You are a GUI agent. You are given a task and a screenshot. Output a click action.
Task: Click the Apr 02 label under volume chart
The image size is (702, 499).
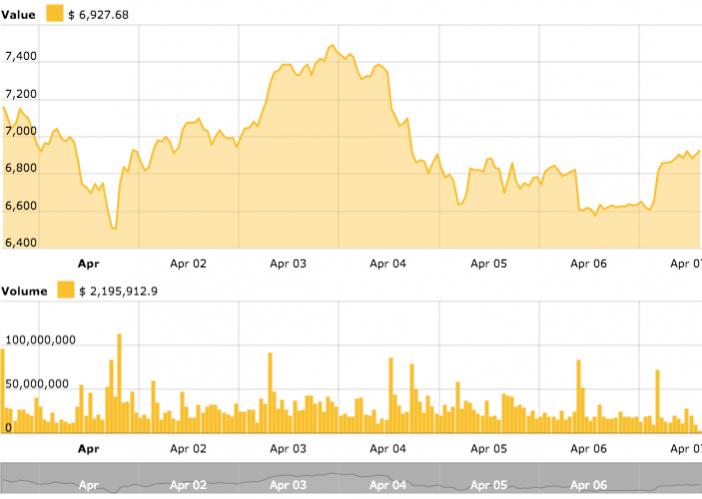tap(188, 449)
